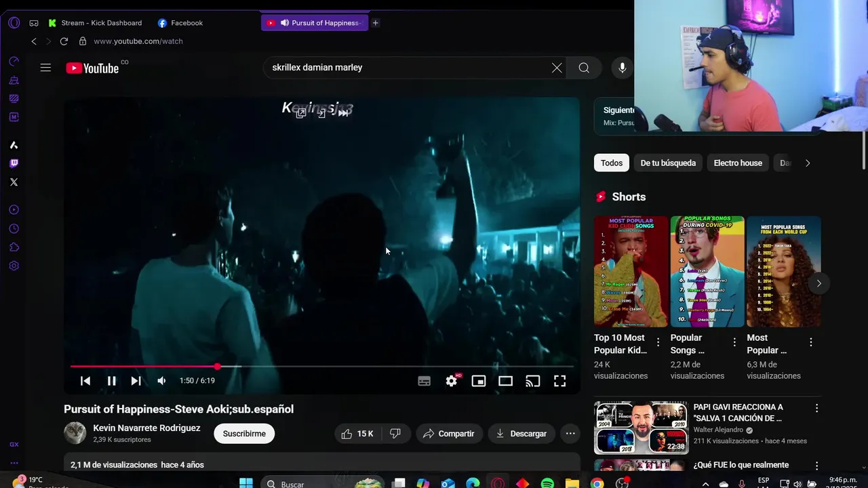Start voice search with microphone
This screenshot has height=488, width=868.
point(622,68)
